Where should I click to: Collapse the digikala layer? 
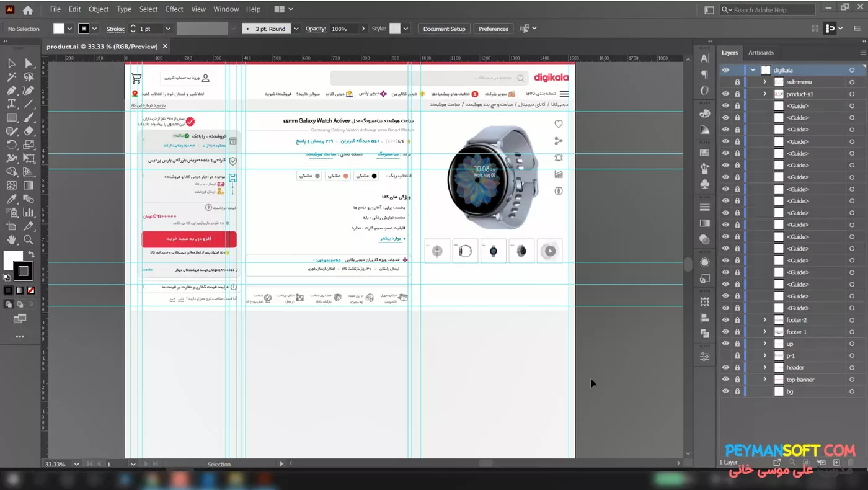[x=753, y=70]
